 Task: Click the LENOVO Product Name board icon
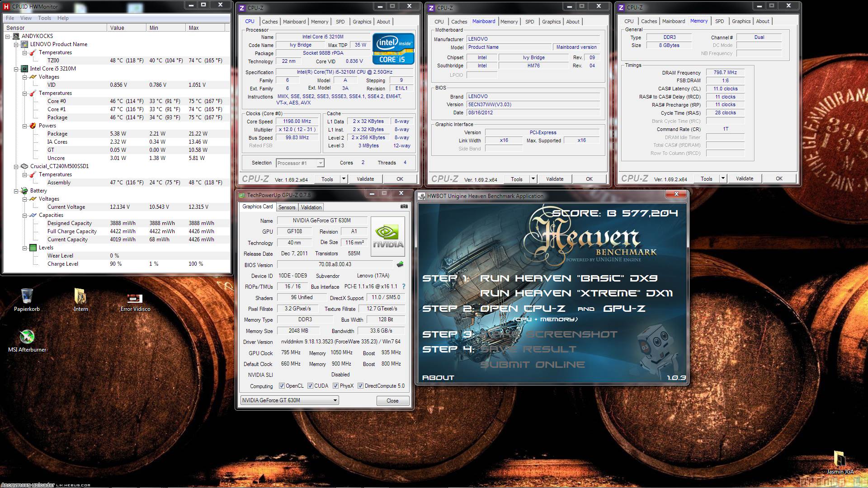[x=24, y=44]
